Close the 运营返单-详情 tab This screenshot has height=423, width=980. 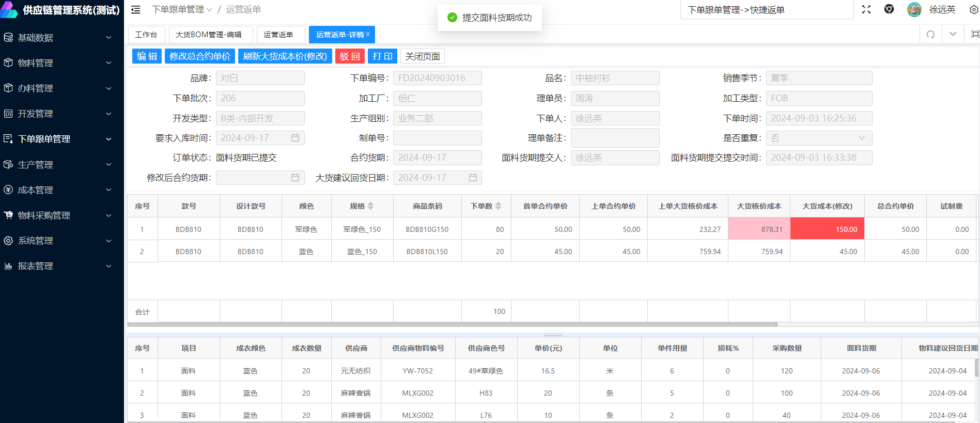(368, 35)
